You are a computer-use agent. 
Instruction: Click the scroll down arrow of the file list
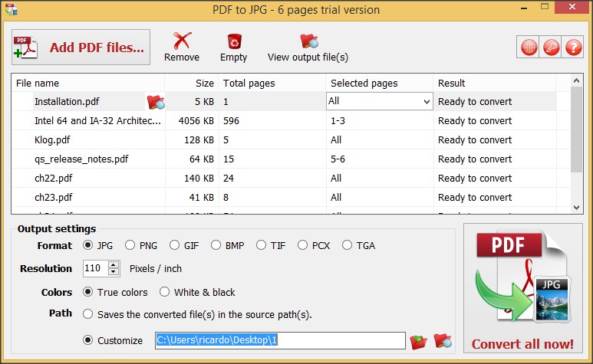coord(576,208)
